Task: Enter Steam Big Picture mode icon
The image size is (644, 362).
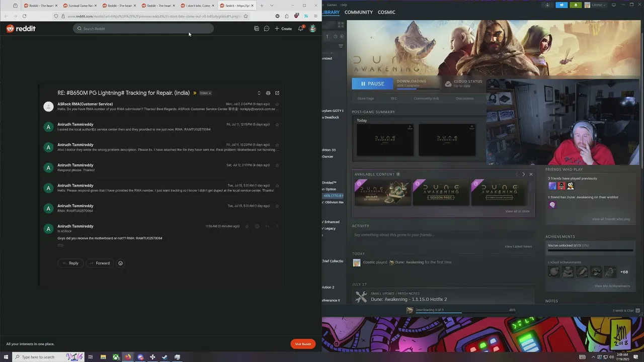Action: click(613, 5)
